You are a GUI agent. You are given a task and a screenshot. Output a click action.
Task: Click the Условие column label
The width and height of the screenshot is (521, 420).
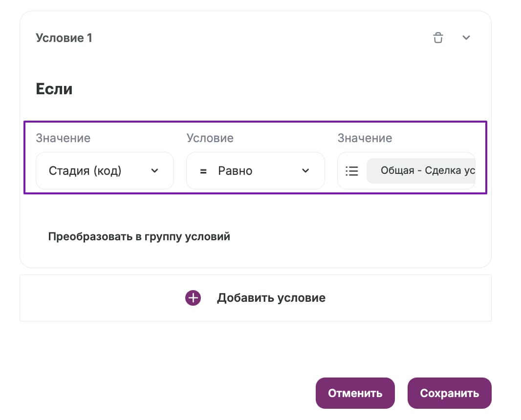coord(210,138)
